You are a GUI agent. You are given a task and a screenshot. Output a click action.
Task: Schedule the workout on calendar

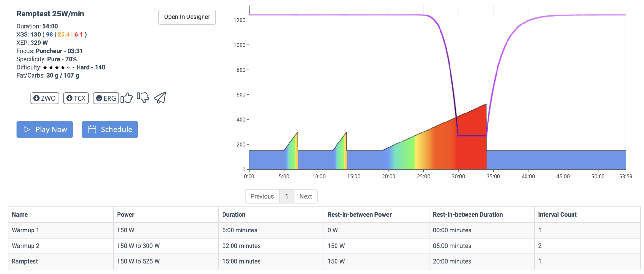point(110,129)
